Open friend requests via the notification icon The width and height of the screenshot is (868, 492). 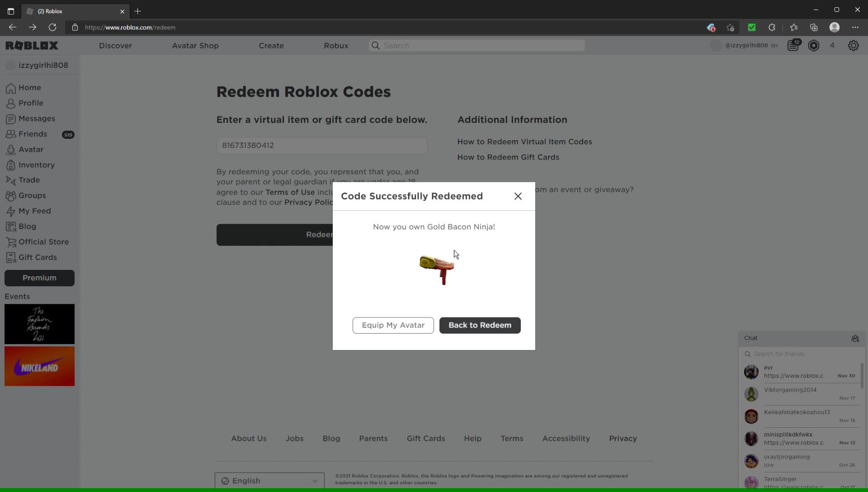794,45
